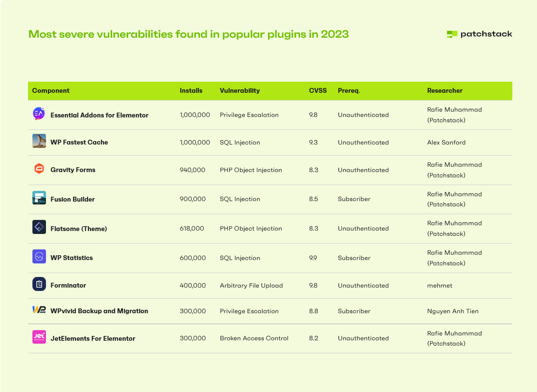Screen dimensions: 537x392
Task: Click the Fusion Builder plugin icon
Action: point(39,198)
